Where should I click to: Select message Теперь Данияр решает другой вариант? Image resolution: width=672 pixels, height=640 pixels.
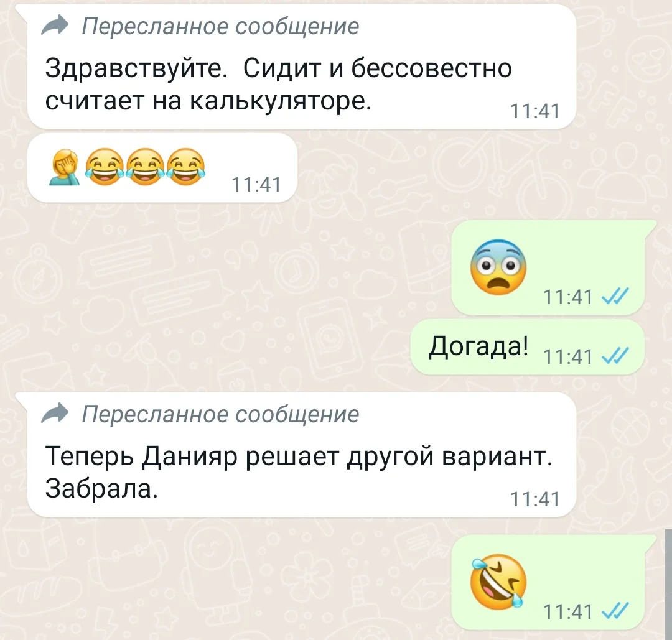302,455
